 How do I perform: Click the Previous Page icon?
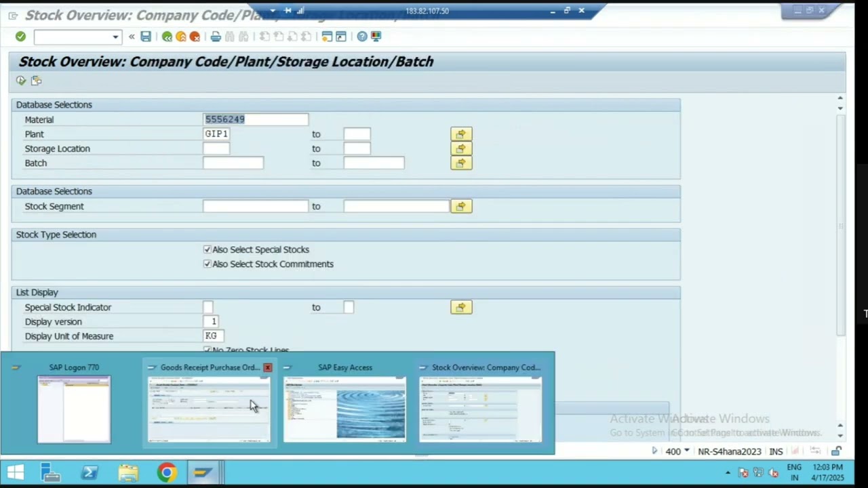(279, 37)
